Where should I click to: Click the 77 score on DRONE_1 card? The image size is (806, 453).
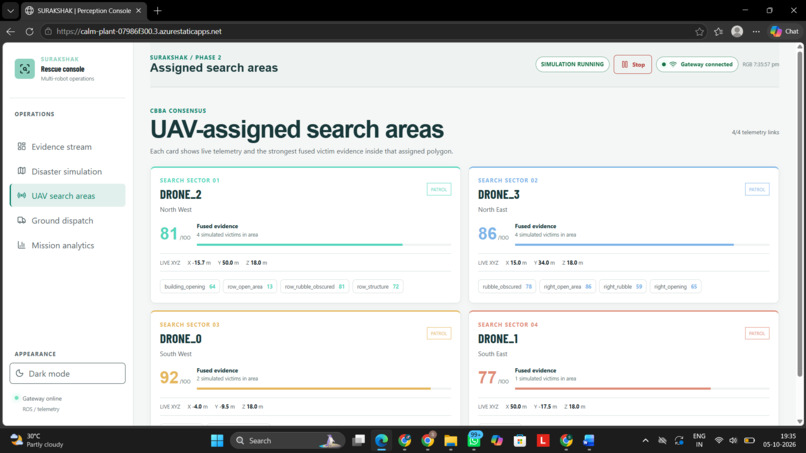487,377
